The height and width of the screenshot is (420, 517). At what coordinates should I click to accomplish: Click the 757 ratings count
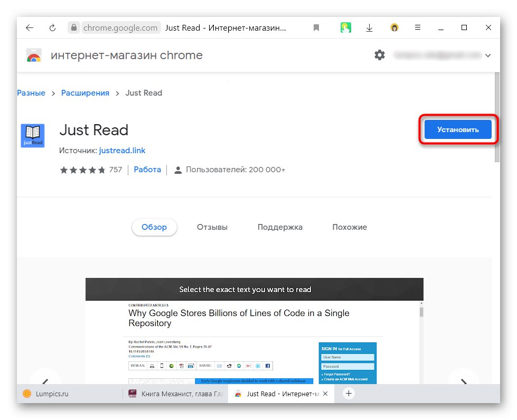tap(116, 170)
